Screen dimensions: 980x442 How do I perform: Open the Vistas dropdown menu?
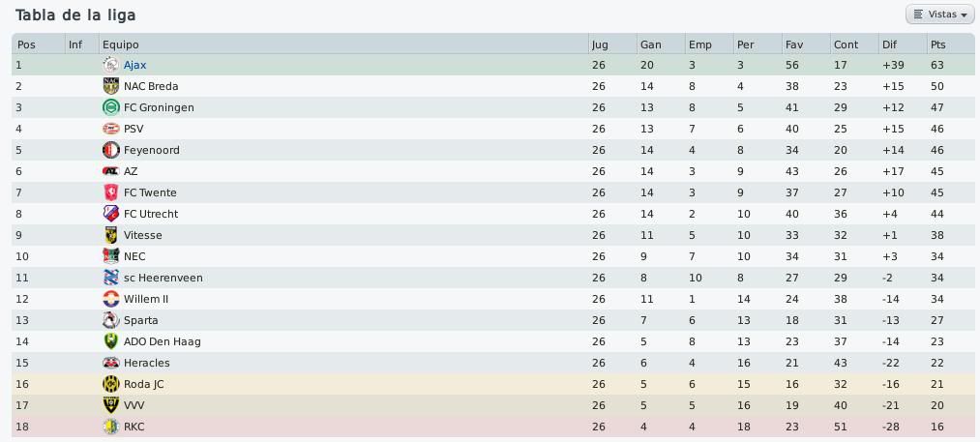coord(939,15)
